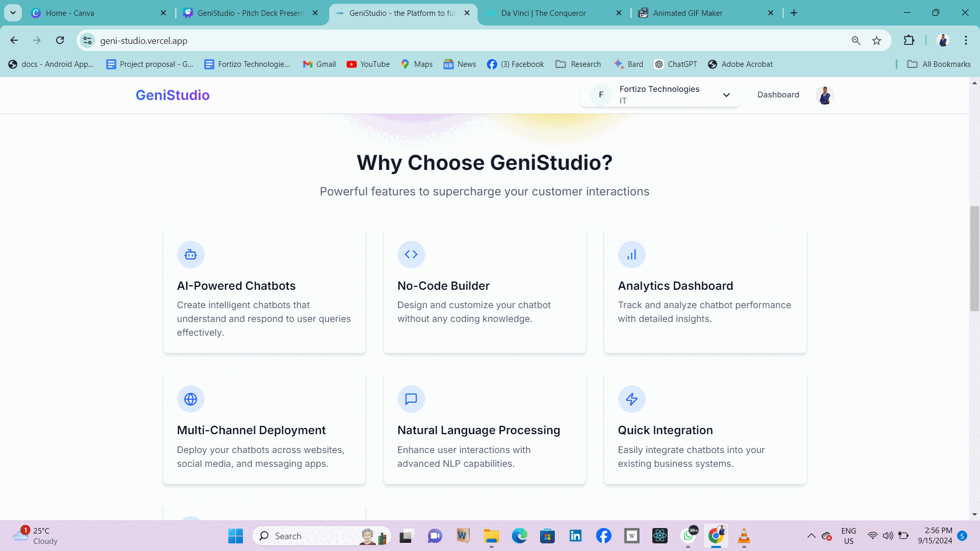The height and width of the screenshot is (551, 980).
Task: Click the AI-Powered Chatbots robot icon
Action: (190, 254)
